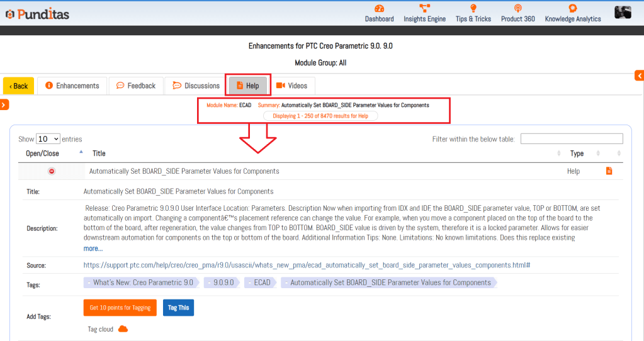Click the Filter within the below table field
The height and width of the screenshot is (341, 644).
571,139
